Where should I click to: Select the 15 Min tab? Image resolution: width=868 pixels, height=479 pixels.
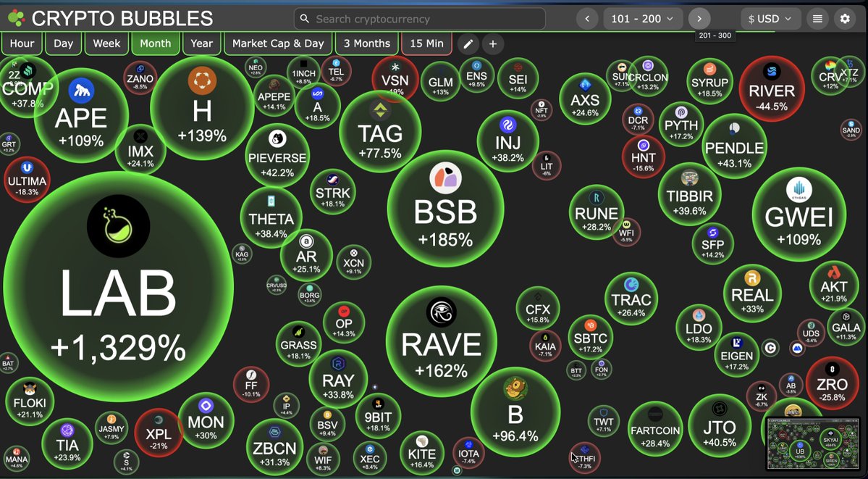426,43
